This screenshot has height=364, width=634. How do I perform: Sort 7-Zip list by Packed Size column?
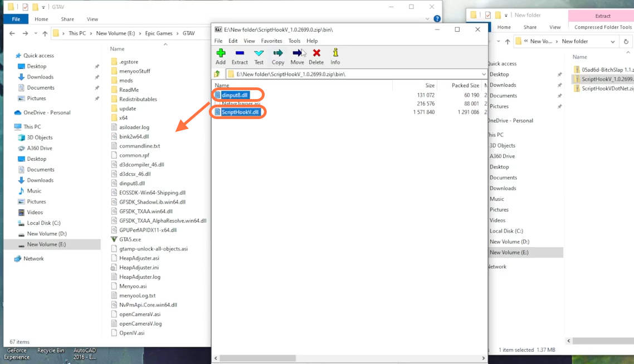click(465, 85)
